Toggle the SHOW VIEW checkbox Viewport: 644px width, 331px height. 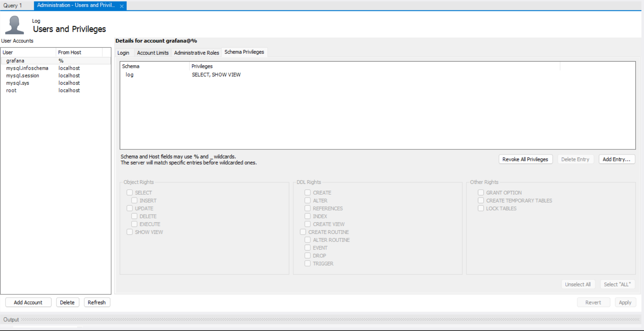coord(130,232)
